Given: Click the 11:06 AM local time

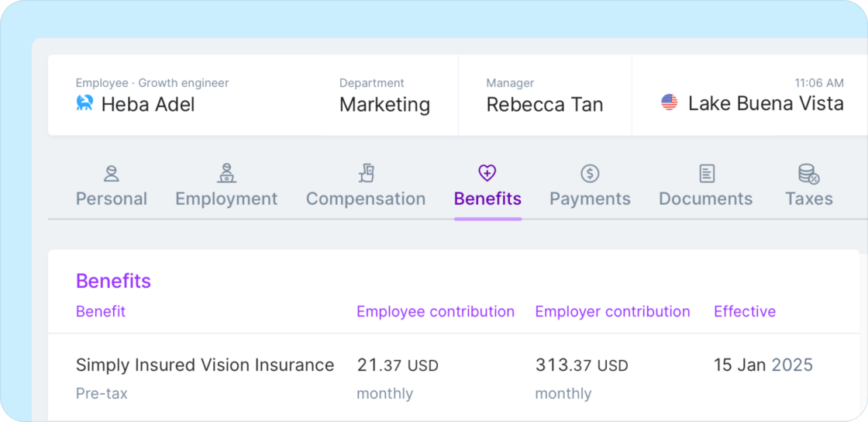Looking at the screenshot, I should click(819, 83).
